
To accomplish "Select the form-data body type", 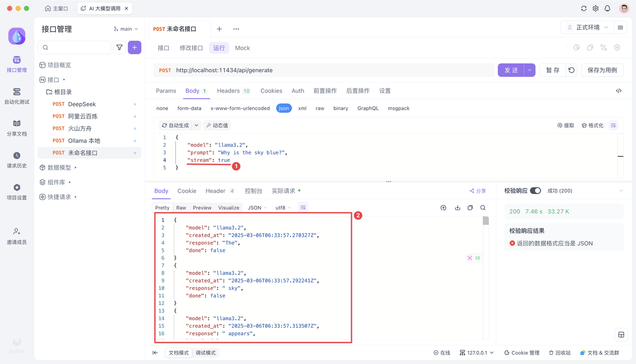I will pos(189,108).
